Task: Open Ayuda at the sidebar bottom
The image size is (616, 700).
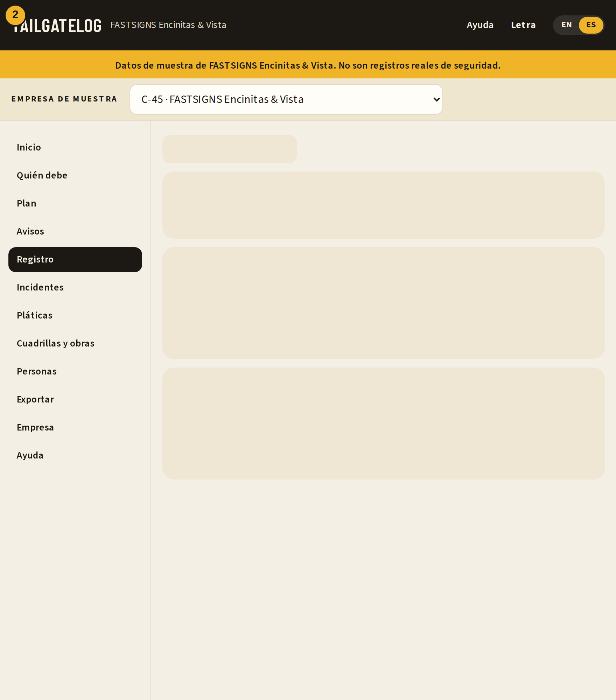Action: click(75, 455)
